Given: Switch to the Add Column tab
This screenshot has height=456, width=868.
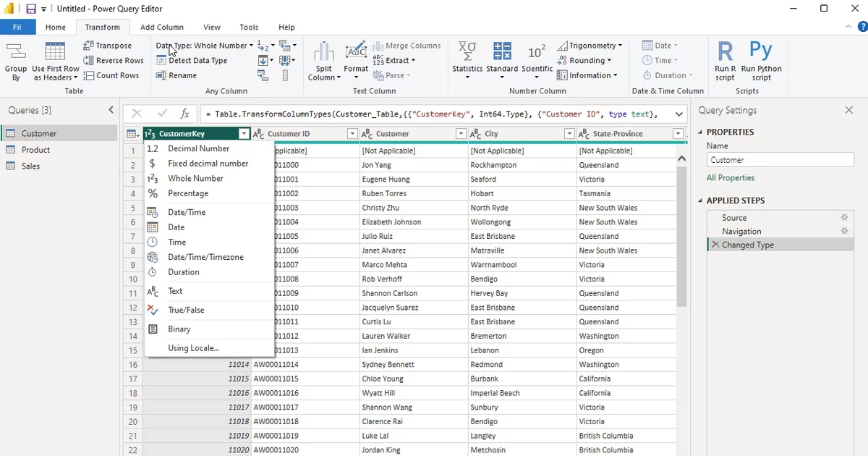Looking at the screenshot, I should pos(162,28).
